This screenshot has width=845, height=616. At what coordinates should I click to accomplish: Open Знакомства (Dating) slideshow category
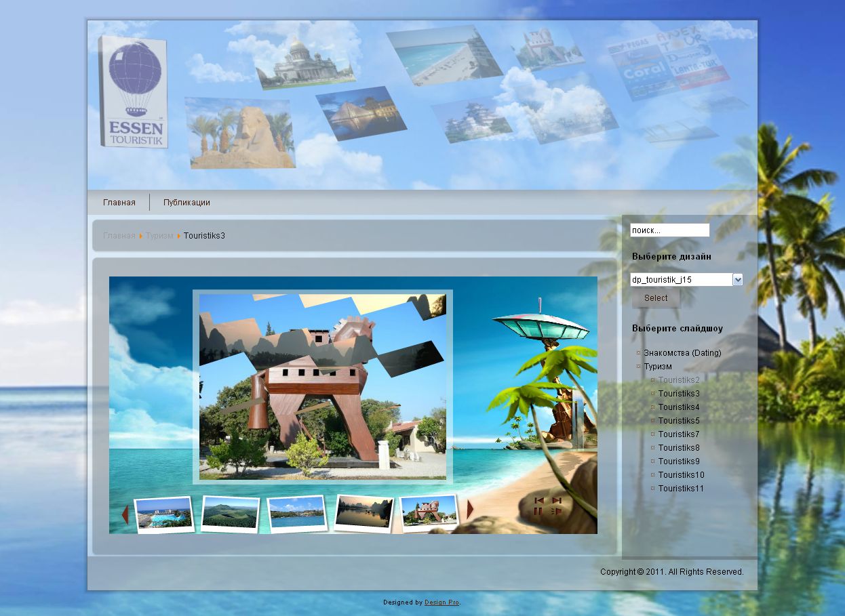click(682, 353)
